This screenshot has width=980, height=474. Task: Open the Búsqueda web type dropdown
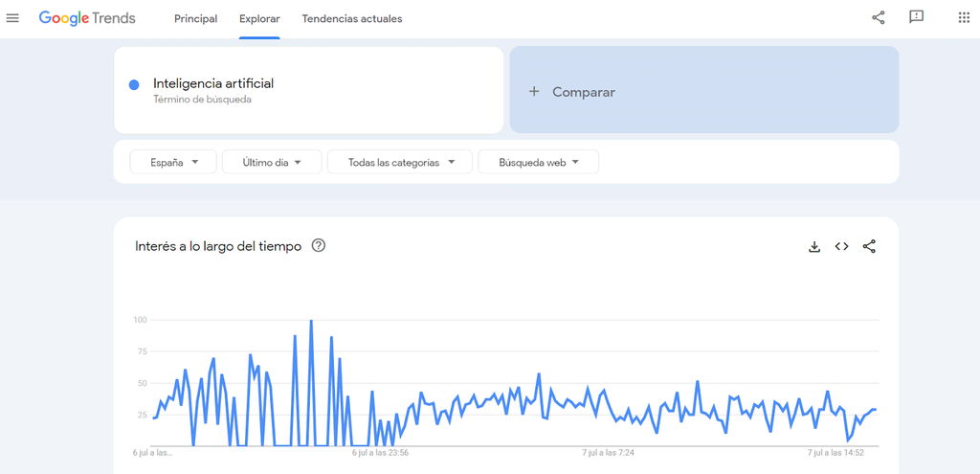tap(538, 162)
